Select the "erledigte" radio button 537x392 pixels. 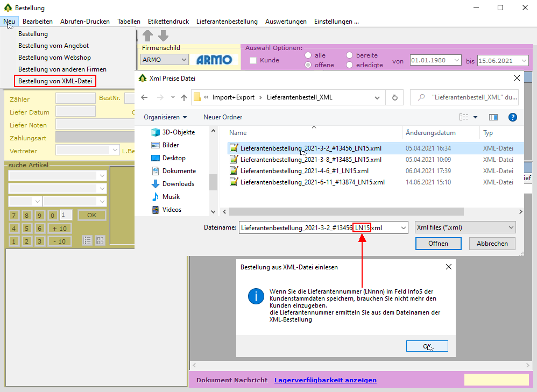(x=350, y=65)
